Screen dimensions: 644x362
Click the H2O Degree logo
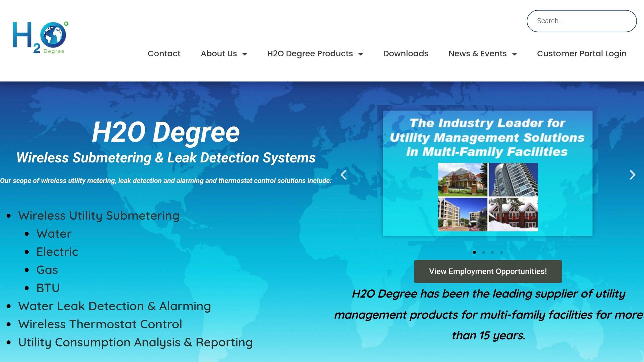(x=40, y=37)
